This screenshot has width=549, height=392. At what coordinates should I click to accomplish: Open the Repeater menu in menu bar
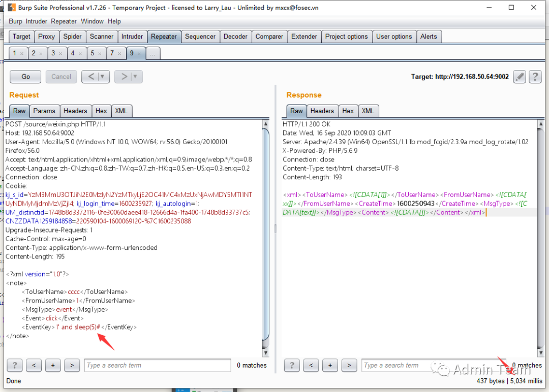tap(64, 21)
